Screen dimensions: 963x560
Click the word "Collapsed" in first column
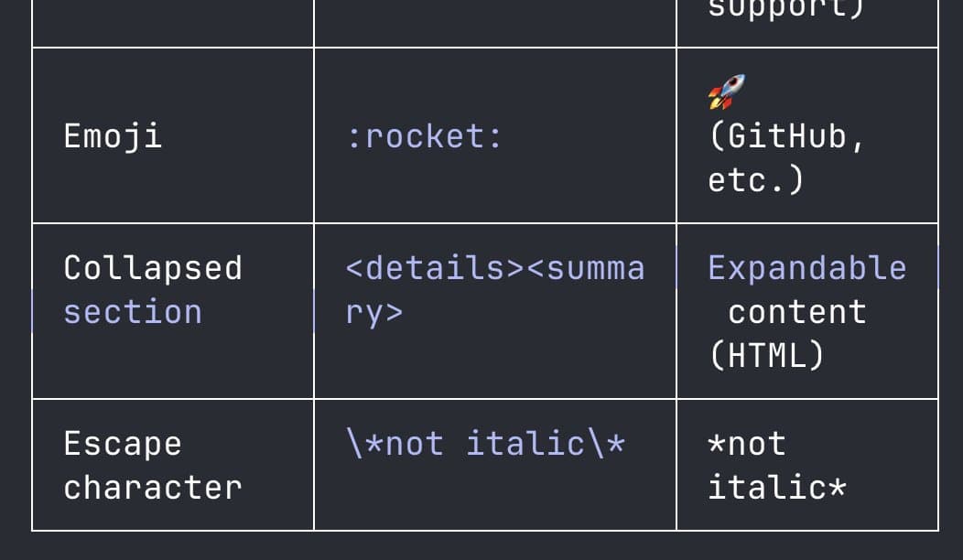pyautogui.click(x=153, y=268)
